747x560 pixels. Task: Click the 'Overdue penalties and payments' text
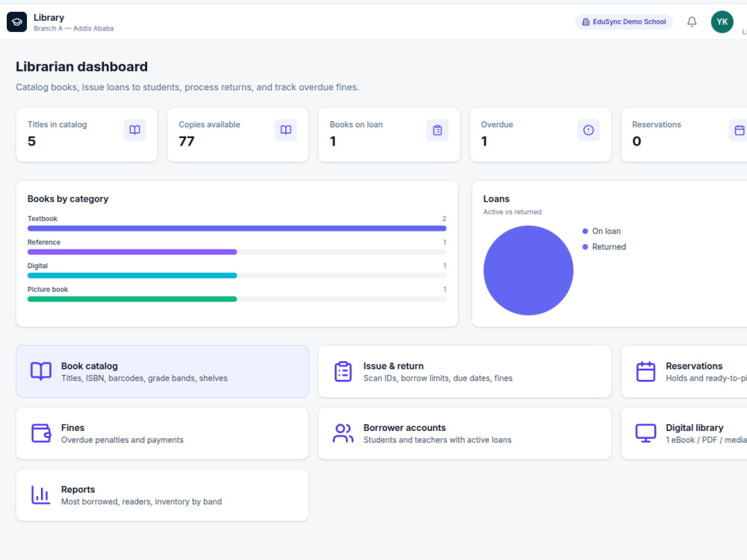(x=122, y=440)
